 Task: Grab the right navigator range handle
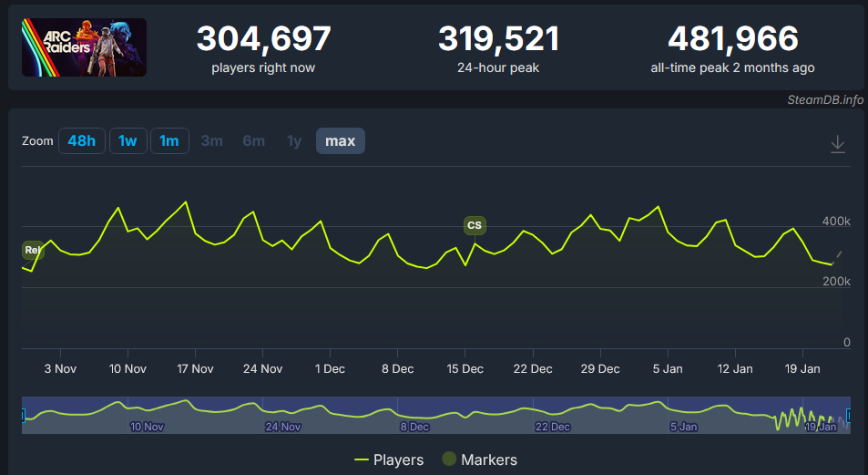(x=849, y=415)
